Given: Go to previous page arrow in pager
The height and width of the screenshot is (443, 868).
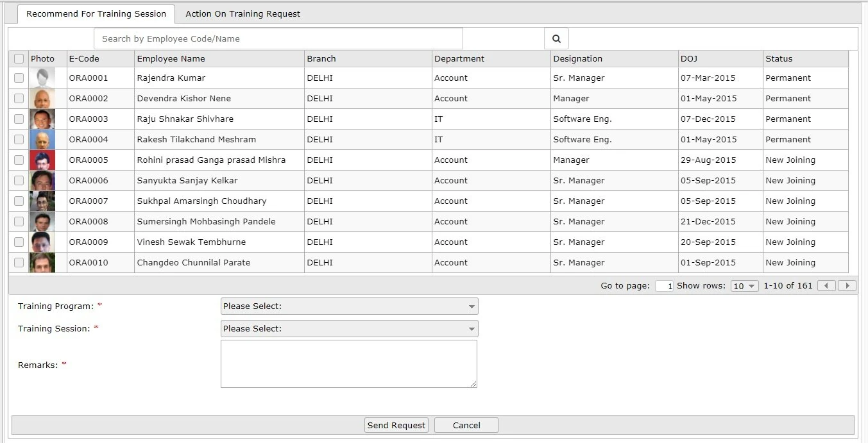Looking at the screenshot, I should [x=826, y=286].
